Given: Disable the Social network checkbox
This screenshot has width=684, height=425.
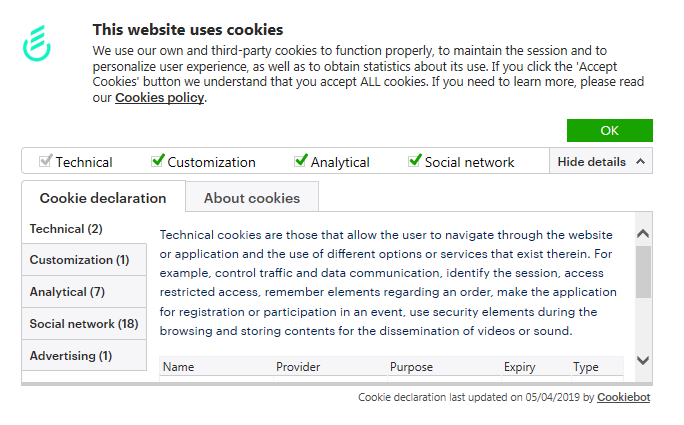Looking at the screenshot, I should pos(415,161).
